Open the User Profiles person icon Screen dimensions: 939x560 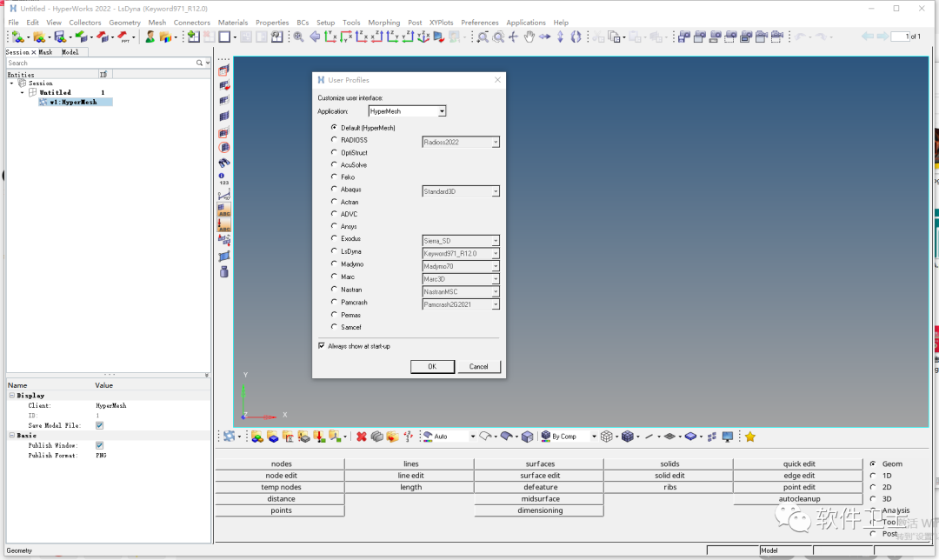[150, 37]
